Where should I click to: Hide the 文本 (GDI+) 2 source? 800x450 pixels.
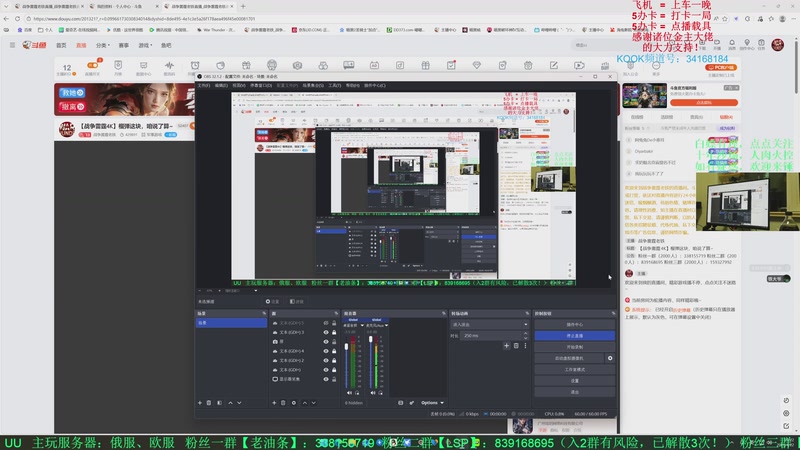[x=326, y=360]
